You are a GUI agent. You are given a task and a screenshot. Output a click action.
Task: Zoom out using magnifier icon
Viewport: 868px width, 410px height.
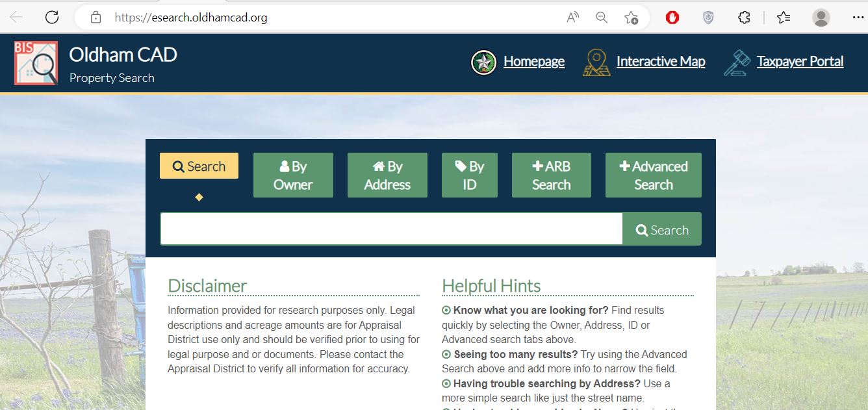tap(602, 18)
